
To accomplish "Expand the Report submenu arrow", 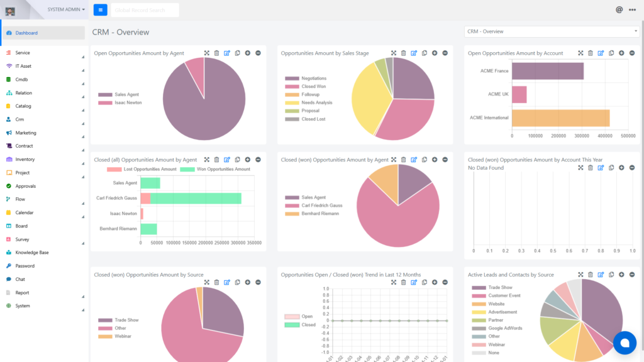I will tap(83, 297).
